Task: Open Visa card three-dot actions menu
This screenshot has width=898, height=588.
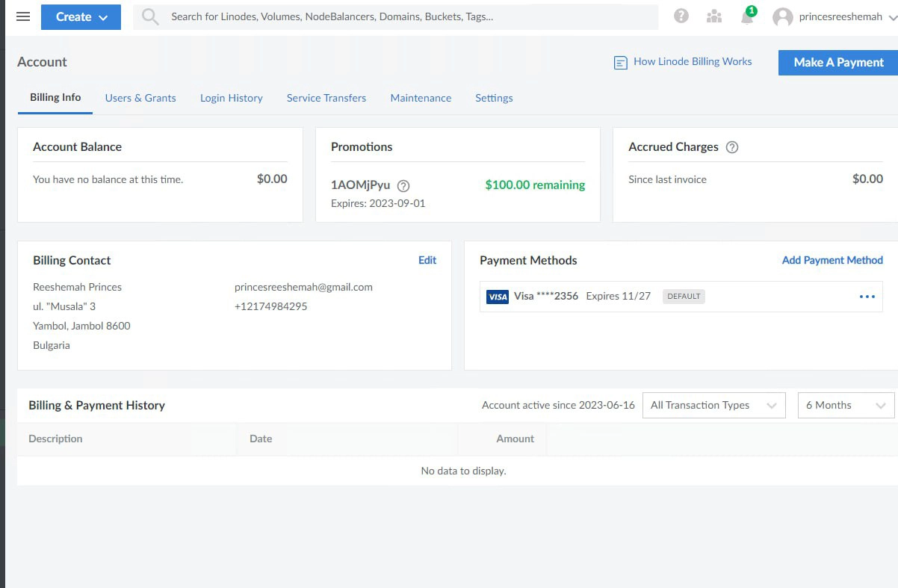Action: pos(867,297)
